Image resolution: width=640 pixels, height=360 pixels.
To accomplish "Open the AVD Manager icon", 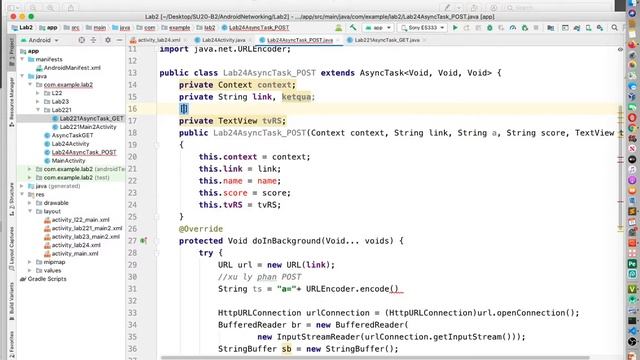I will click(588, 28).
